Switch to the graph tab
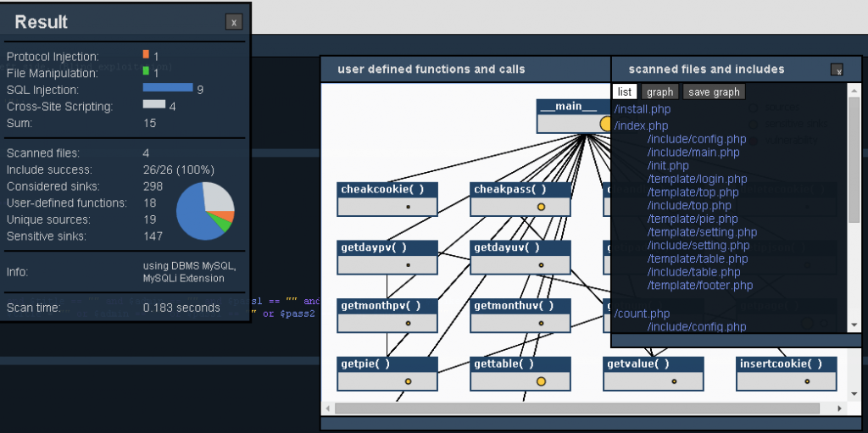The image size is (868, 433). point(659,92)
